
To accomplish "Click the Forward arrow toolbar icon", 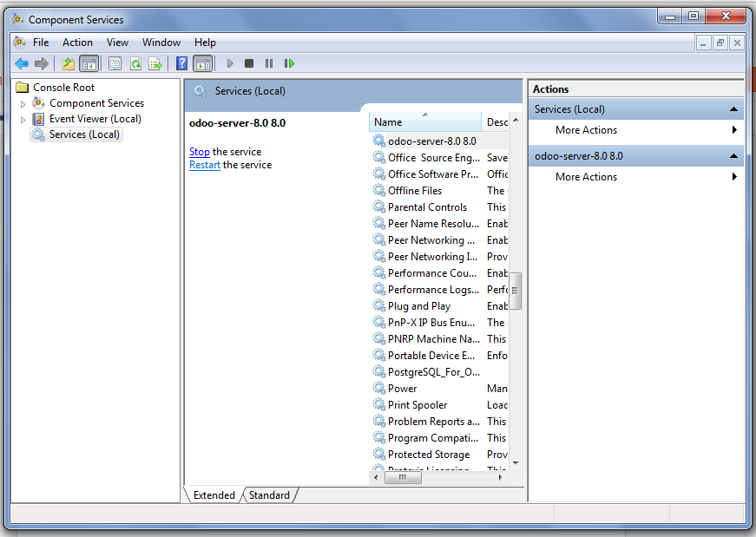I will tap(42, 63).
